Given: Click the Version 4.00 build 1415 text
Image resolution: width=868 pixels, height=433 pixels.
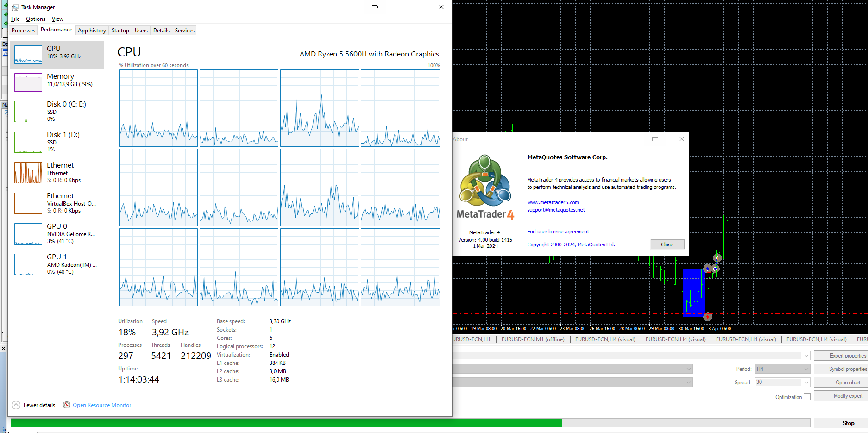Looking at the screenshot, I should [485, 240].
